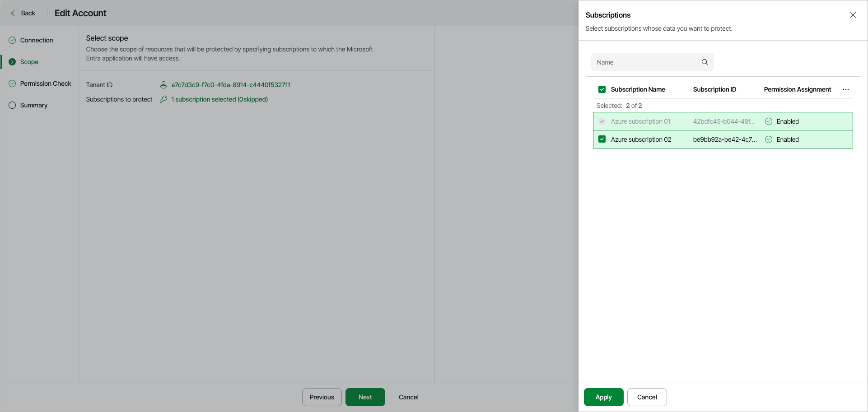Sort by Permission Assignment column header
Image resolution: width=868 pixels, height=412 pixels.
point(797,89)
